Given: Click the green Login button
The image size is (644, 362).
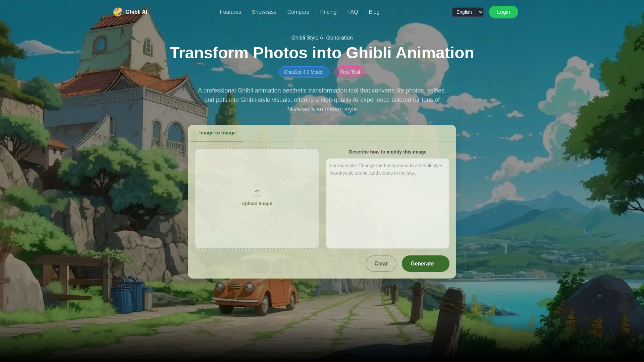Looking at the screenshot, I should tap(503, 12).
